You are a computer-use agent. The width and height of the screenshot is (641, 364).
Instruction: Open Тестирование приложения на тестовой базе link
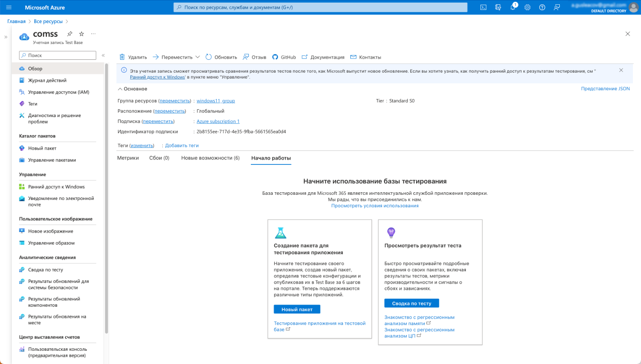pyautogui.click(x=320, y=326)
